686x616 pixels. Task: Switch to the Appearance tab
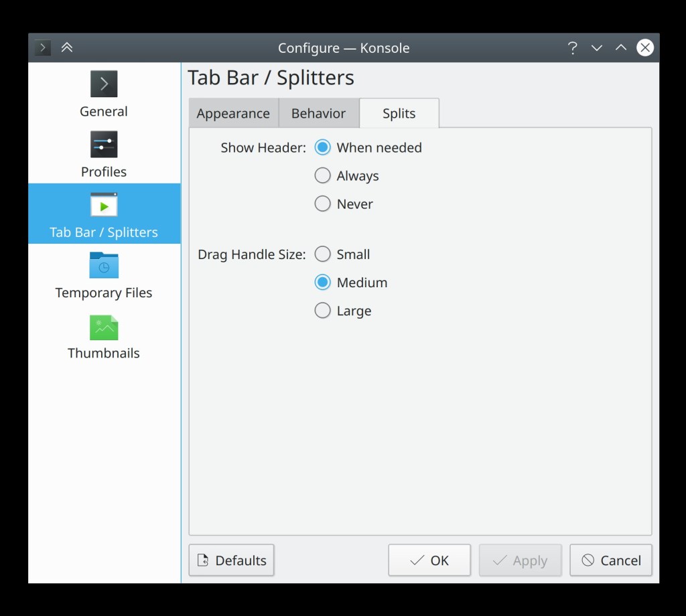[233, 113]
